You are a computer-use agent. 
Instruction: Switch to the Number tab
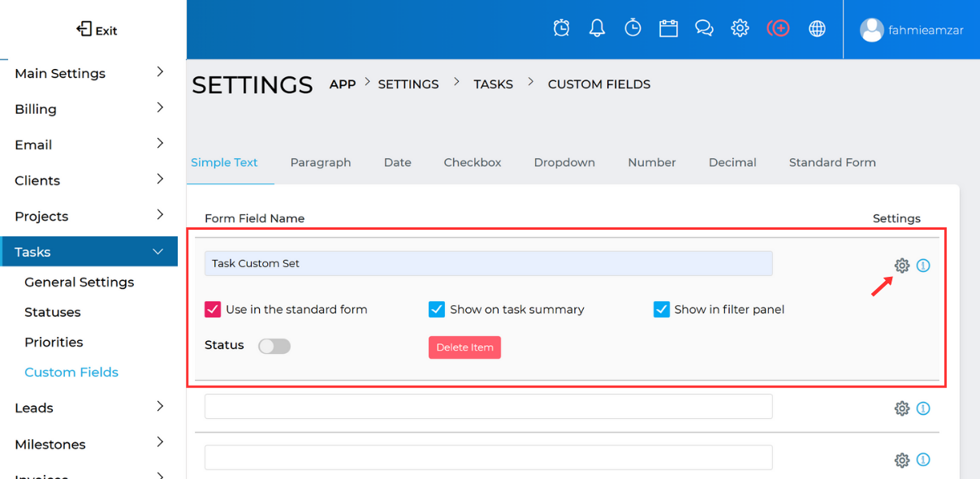click(652, 162)
